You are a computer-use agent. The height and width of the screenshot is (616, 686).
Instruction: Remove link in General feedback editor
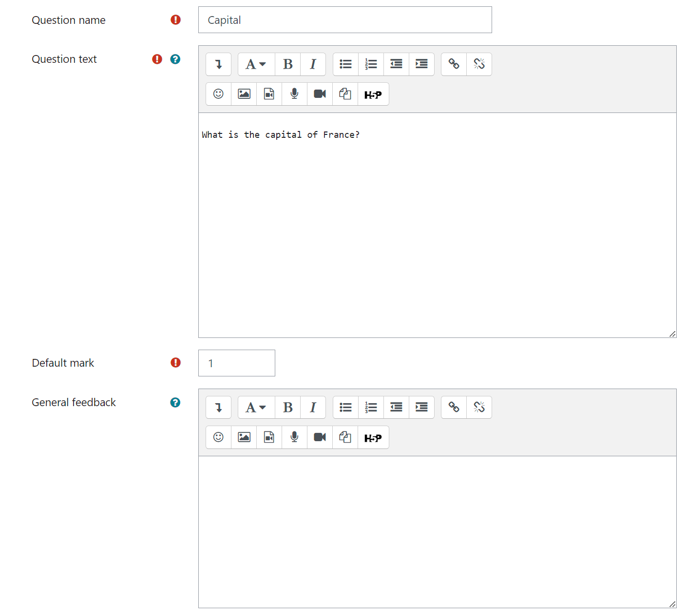pyautogui.click(x=479, y=407)
